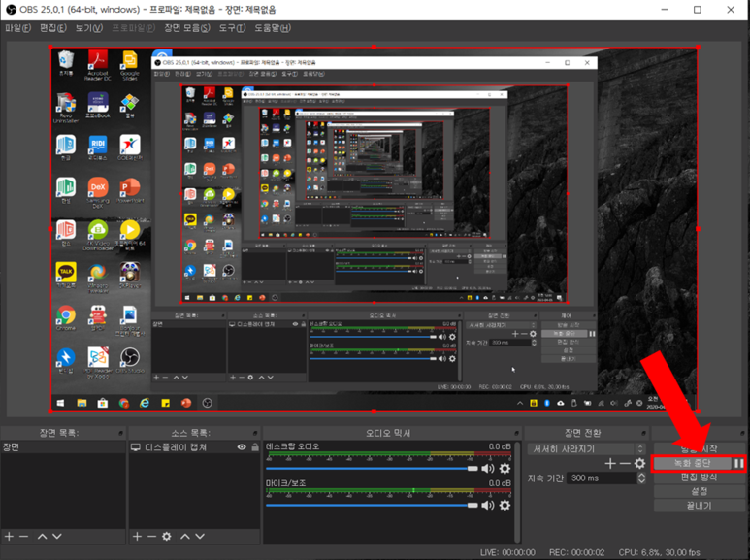Mute 마이크/보조 speaker icon
The width and height of the screenshot is (750, 560).
[488, 505]
